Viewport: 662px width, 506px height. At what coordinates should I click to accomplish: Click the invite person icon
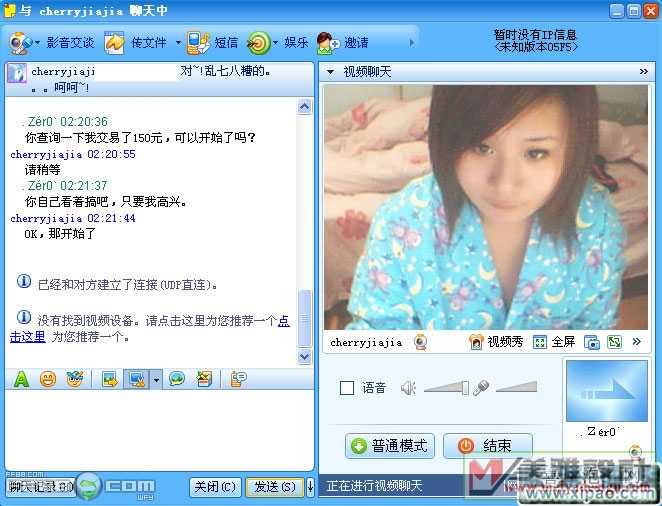(x=328, y=43)
